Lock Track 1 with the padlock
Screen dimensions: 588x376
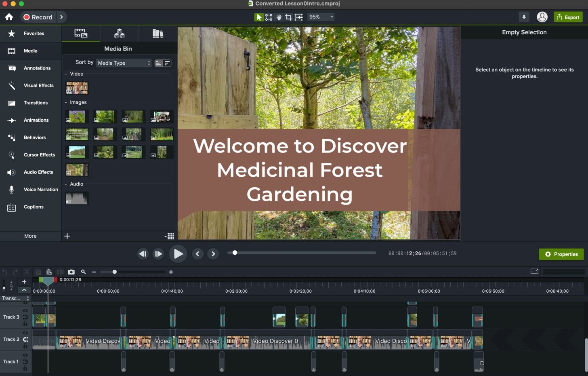25,368
